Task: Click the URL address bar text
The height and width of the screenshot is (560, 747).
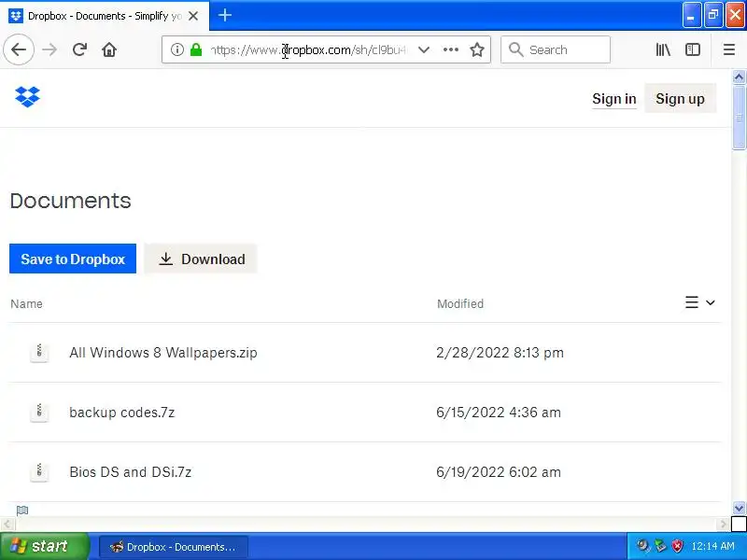Action: tap(310, 49)
